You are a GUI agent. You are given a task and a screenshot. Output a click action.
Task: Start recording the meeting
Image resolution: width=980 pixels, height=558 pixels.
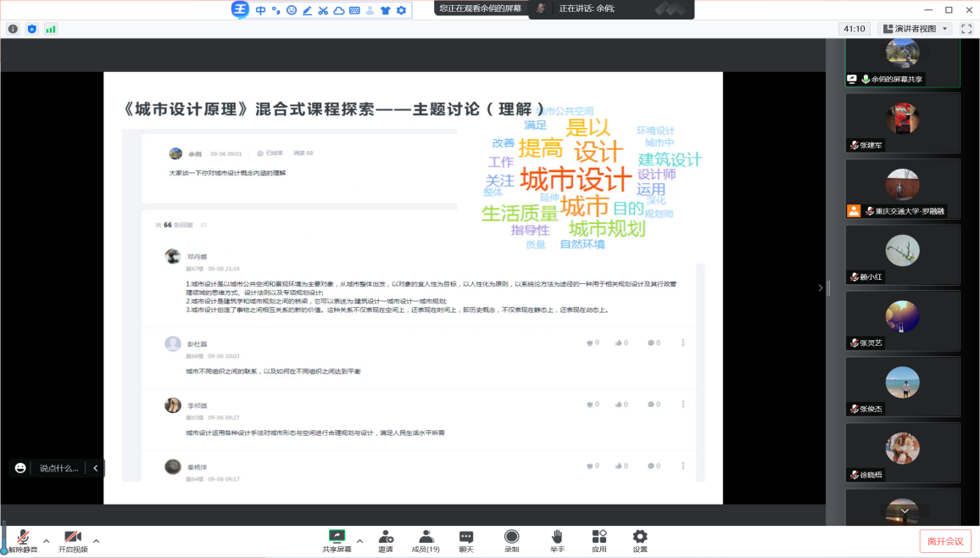pos(511,540)
